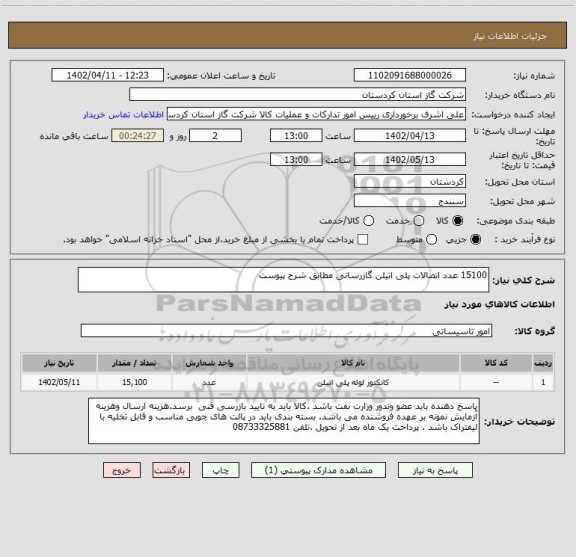Screen dimensions: 576x557
Task: Click the remaining time field 00:24:27
Action: 138,136
